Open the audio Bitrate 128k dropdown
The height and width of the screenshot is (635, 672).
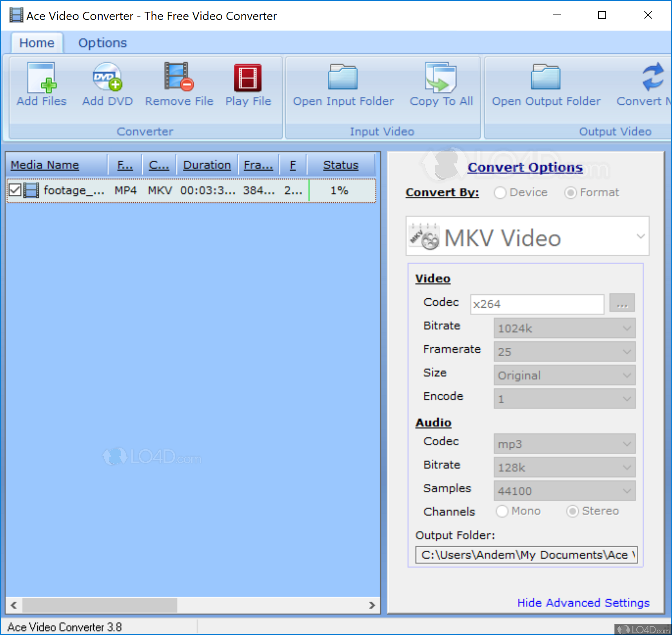coord(565,467)
